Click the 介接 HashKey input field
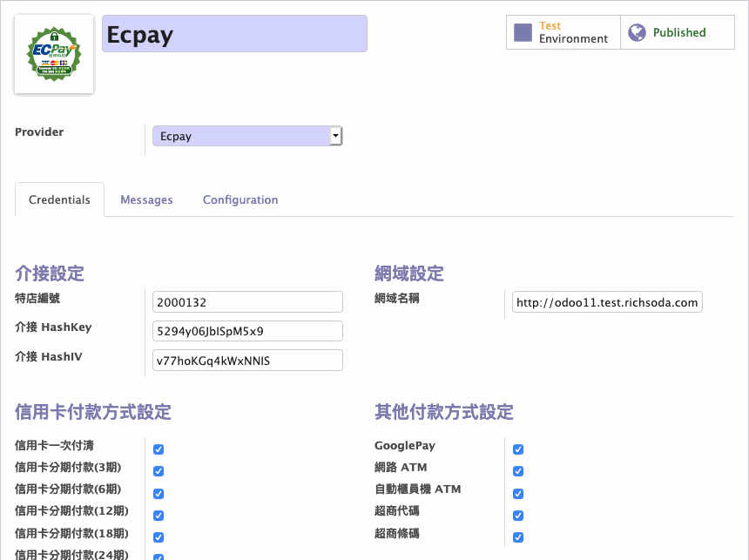The image size is (749, 560). click(x=247, y=331)
